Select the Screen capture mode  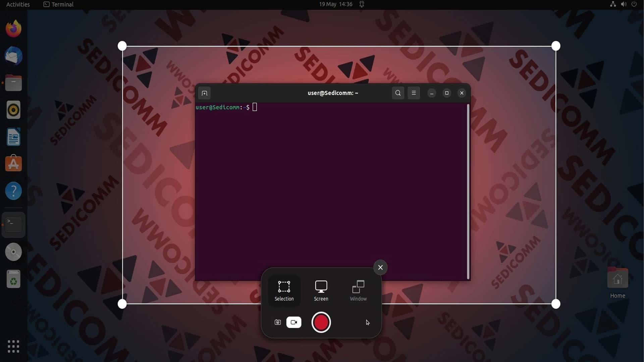click(x=321, y=291)
